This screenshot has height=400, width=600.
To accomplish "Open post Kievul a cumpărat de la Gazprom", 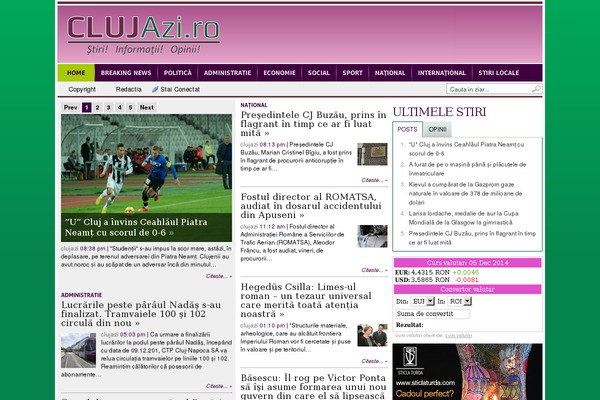I will click(x=465, y=193).
